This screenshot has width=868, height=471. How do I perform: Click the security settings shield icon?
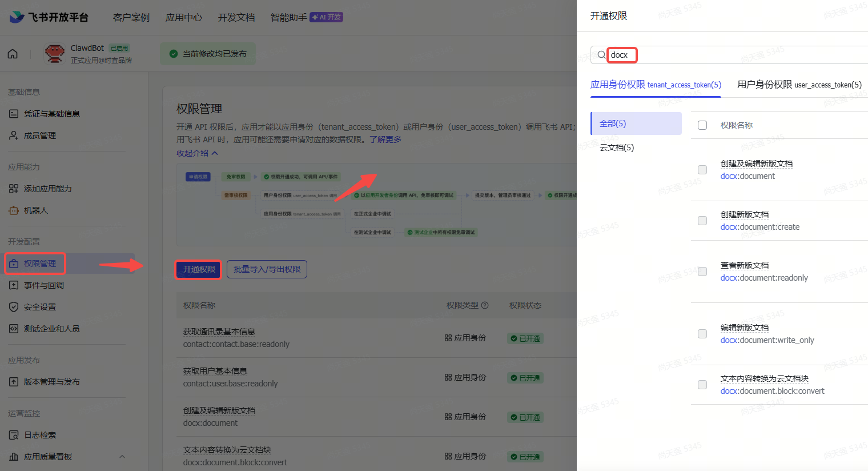click(x=14, y=307)
